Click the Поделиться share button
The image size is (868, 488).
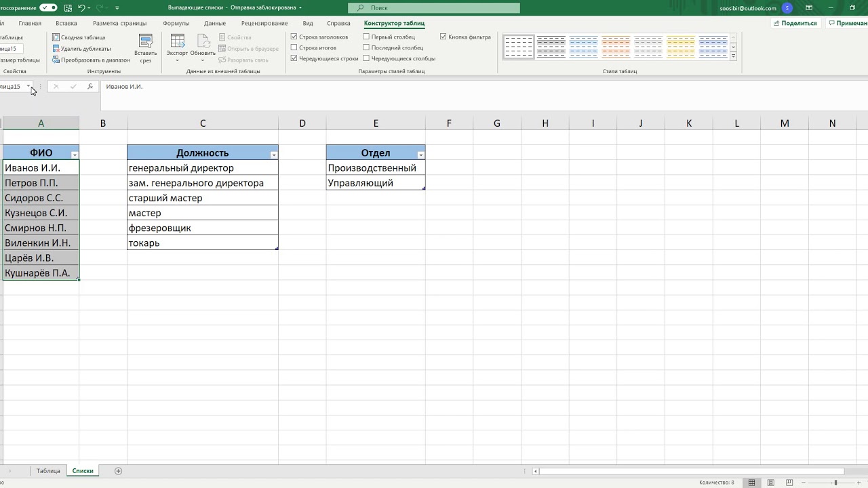click(795, 23)
